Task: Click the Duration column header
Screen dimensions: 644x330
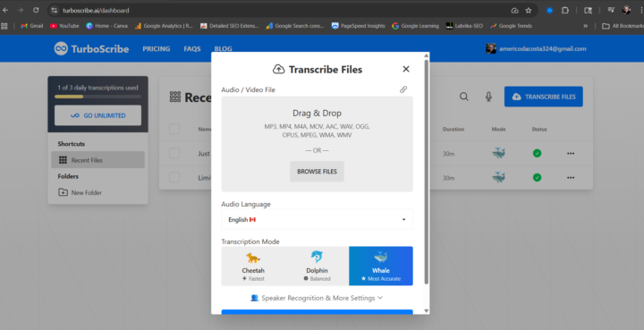Action: (453, 129)
